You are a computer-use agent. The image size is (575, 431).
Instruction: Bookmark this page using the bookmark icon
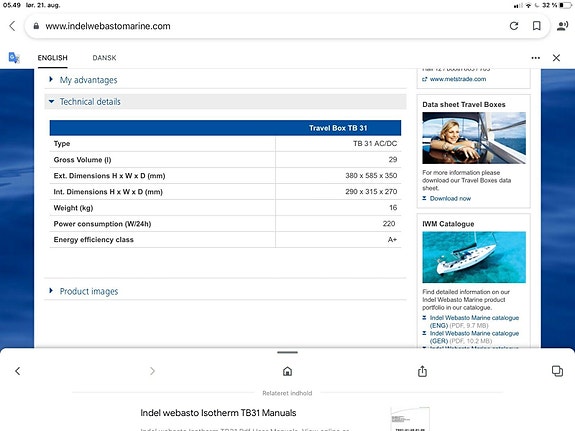(536, 26)
